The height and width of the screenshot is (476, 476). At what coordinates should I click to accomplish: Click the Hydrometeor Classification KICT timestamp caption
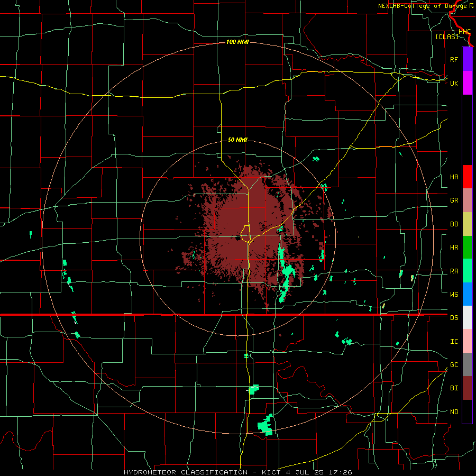(x=237, y=472)
